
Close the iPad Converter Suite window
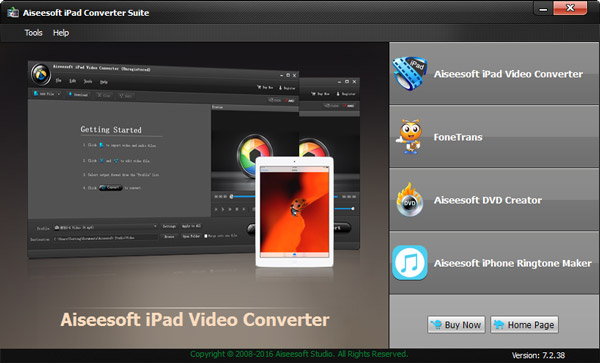[x=570, y=8]
